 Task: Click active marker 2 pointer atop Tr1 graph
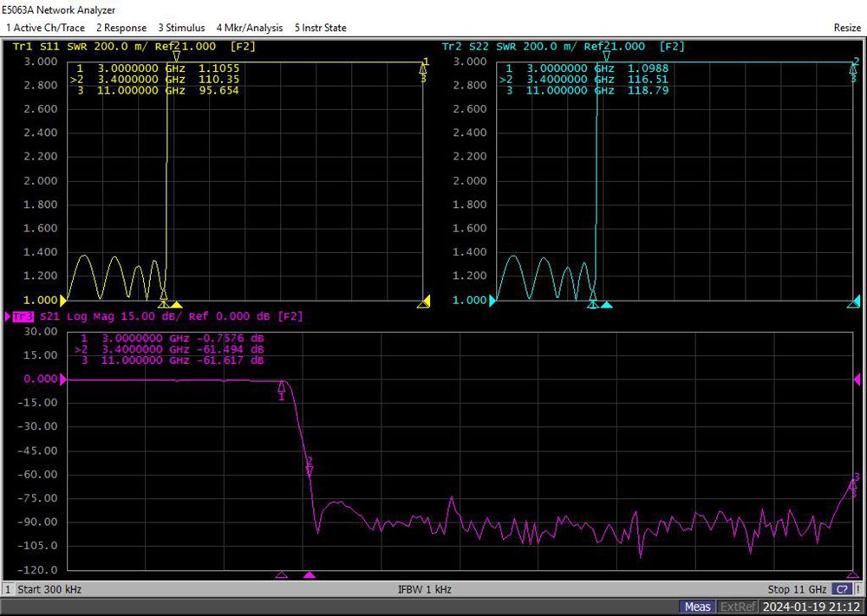pyautogui.click(x=176, y=55)
